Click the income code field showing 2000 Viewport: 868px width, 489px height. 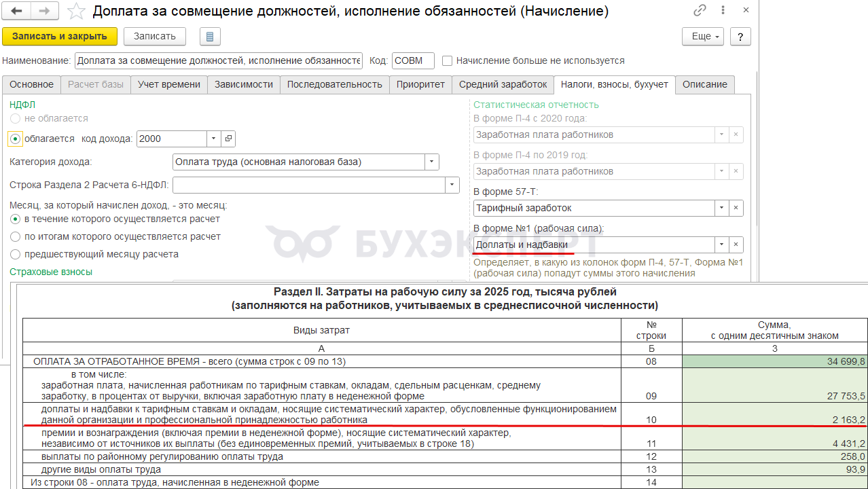pos(172,139)
